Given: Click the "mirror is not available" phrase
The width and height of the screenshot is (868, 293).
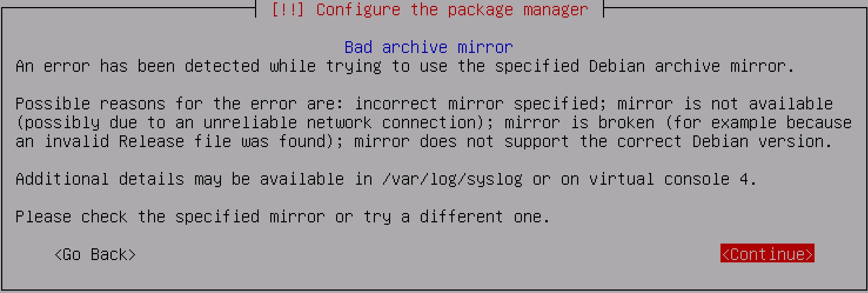Looking at the screenshot, I should 725,104.
